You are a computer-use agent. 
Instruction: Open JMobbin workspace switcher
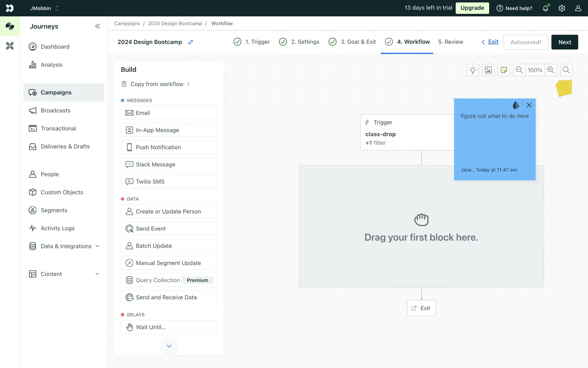44,8
